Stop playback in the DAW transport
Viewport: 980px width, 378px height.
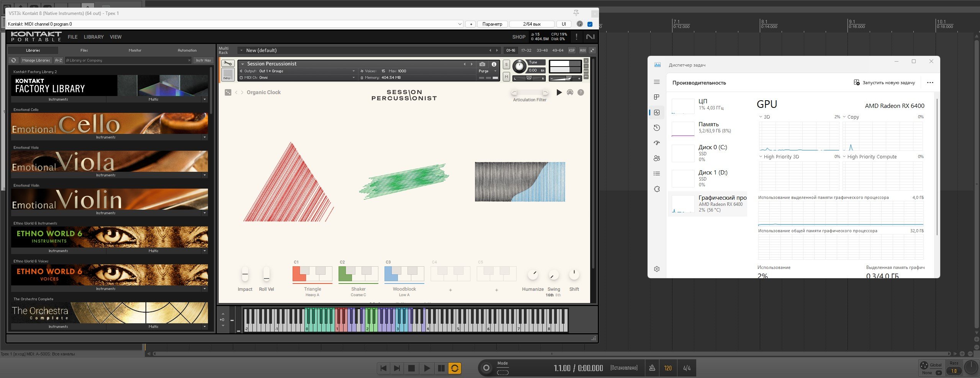[x=412, y=368]
